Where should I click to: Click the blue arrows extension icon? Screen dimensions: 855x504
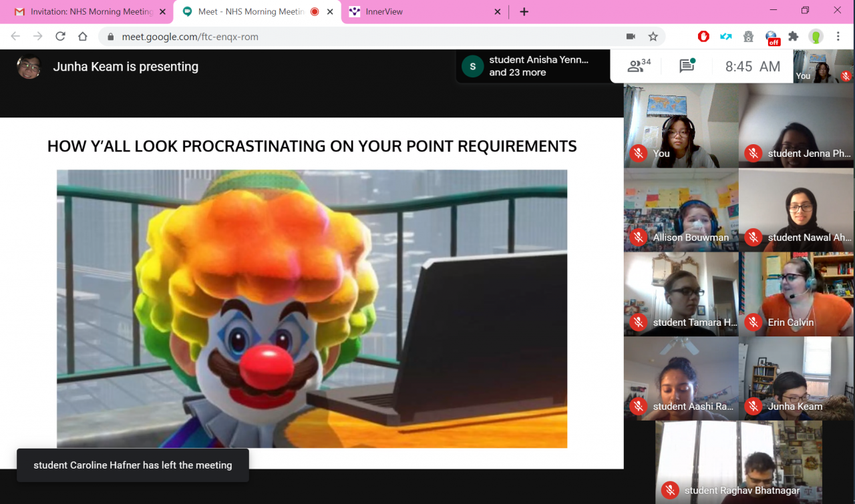[x=726, y=37]
